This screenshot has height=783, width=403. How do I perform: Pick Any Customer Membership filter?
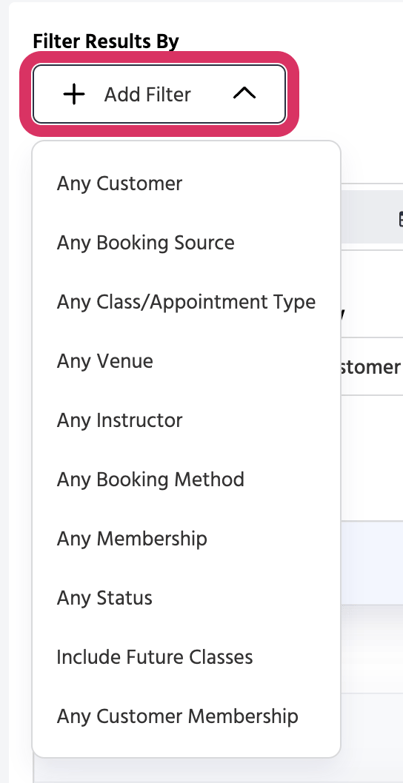click(x=186, y=716)
